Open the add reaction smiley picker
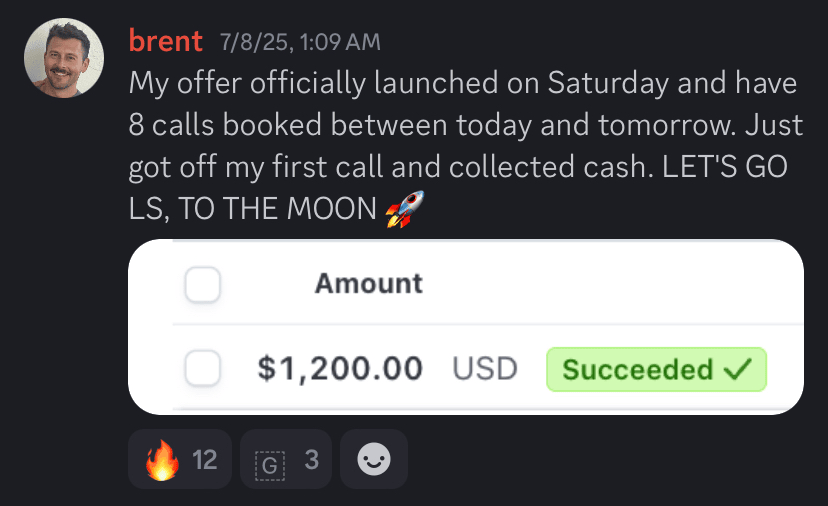Viewport: 828px width, 506px height. (x=374, y=460)
